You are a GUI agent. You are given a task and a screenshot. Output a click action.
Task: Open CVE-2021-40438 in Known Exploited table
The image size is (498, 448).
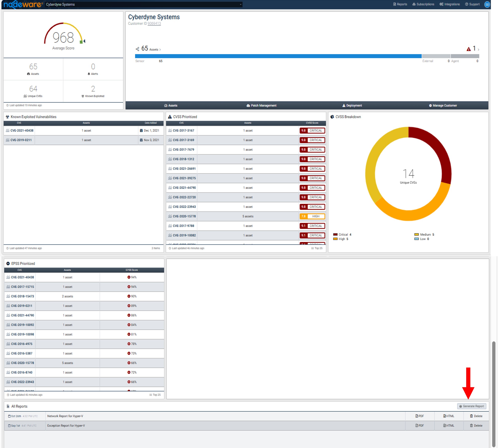[22, 131]
